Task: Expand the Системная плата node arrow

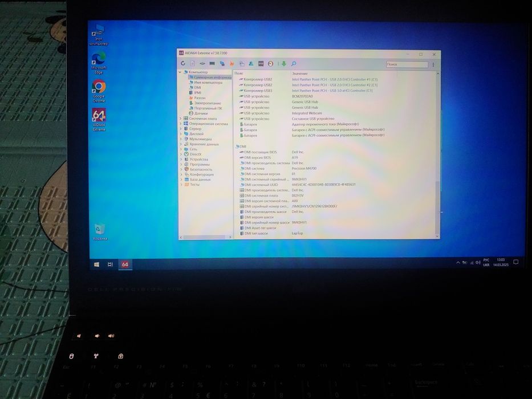Action: pos(181,119)
